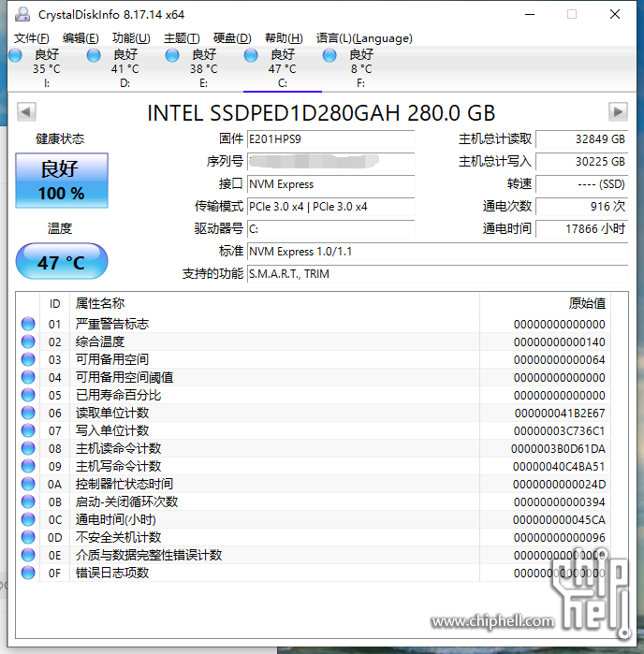644x654 pixels.
Task: Select raw value 0000000000140 of 综合温度
Action: (x=559, y=342)
